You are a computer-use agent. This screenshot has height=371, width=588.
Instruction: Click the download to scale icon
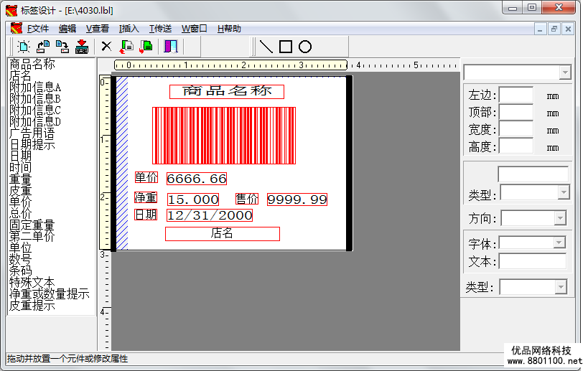82,47
